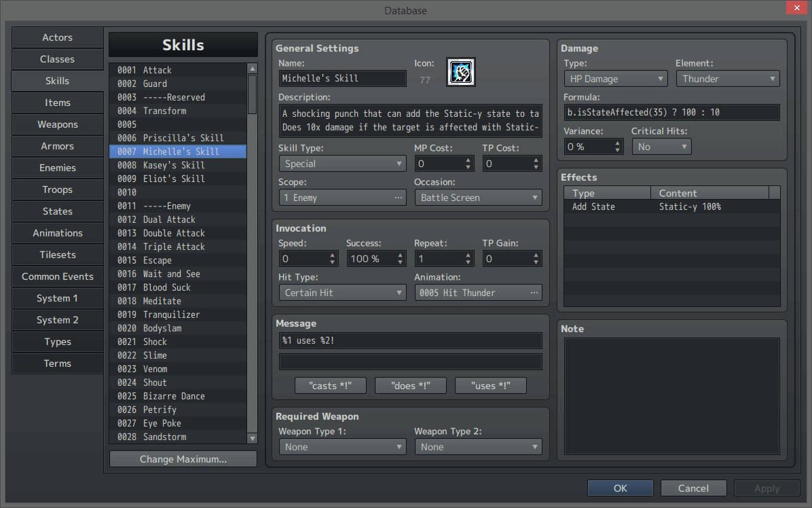The image size is (812, 508).
Task: Click the skill's icon image to change it
Action: (461, 71)
